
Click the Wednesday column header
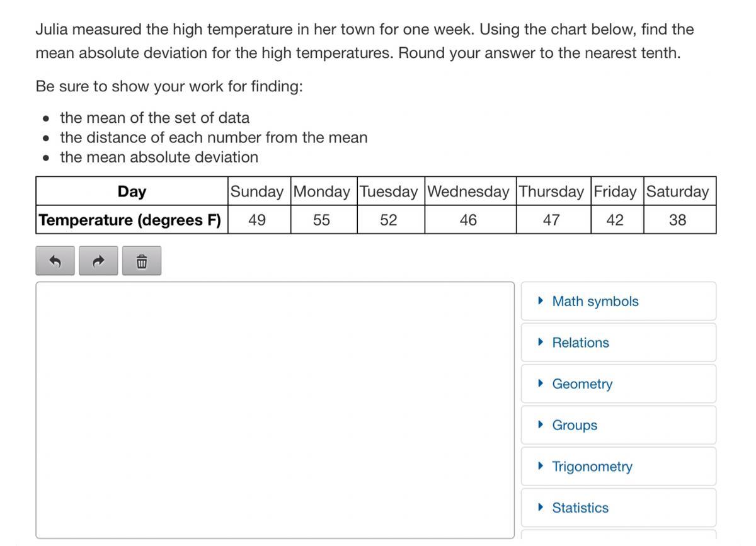[468, 191]
